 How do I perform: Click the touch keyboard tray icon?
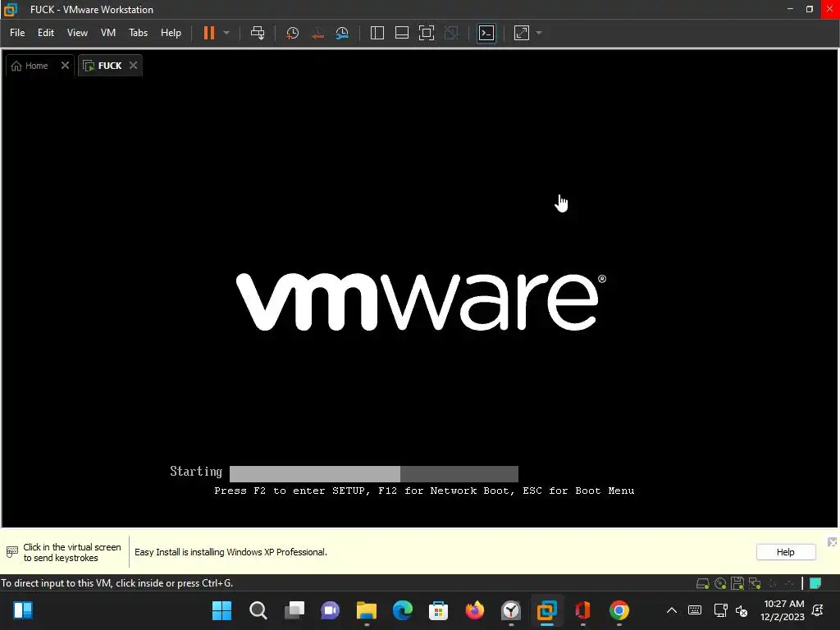pyautogui.click(x=695, y=610)
